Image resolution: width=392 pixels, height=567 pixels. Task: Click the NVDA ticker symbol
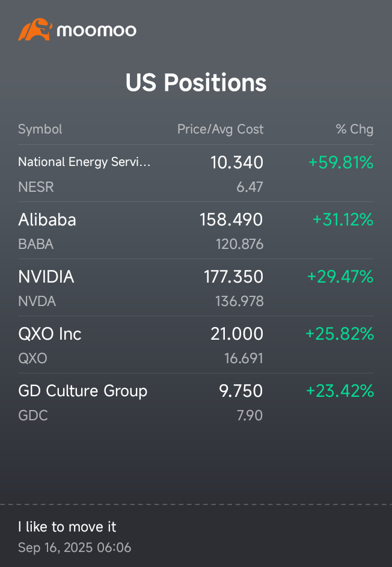point(37,301)
